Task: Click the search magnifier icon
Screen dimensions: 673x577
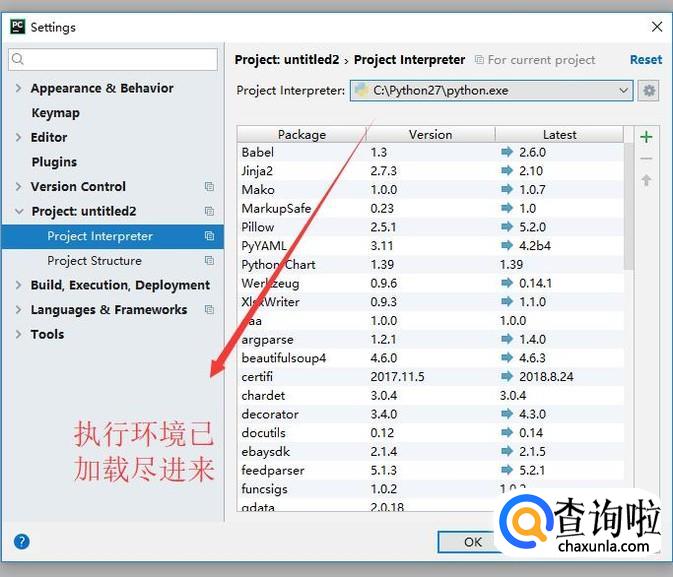Action: coord(18,59)
